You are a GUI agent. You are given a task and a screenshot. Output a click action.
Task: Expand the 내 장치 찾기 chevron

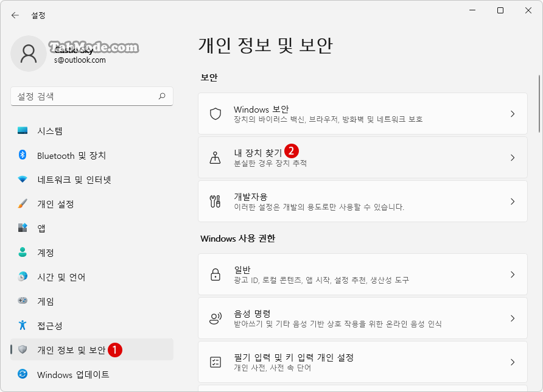[513, 158]
